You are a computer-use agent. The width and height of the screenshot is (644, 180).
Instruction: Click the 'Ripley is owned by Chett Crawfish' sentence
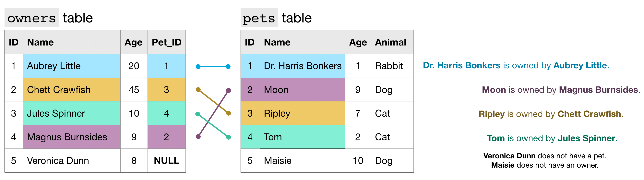(x=551, y=114)
